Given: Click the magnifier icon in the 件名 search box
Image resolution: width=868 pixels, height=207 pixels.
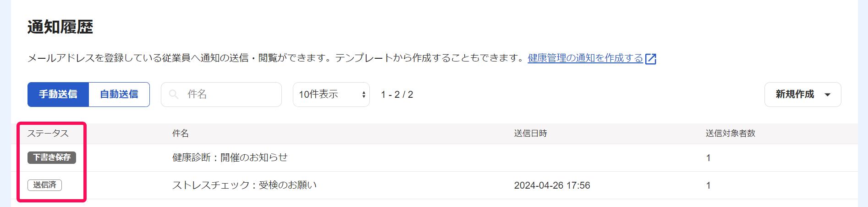Looking at the screenshot, I should tap(174, 94).
